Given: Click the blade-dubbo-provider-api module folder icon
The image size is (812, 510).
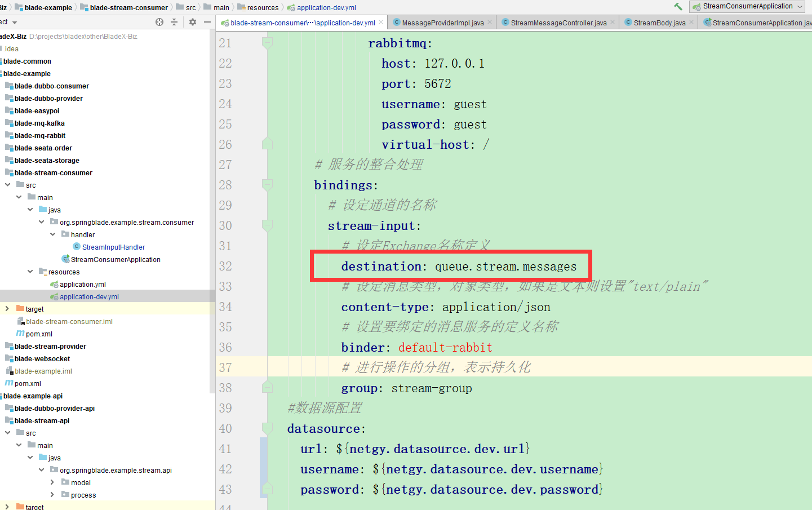Looking at the screenshot, I should pos(9,408).
